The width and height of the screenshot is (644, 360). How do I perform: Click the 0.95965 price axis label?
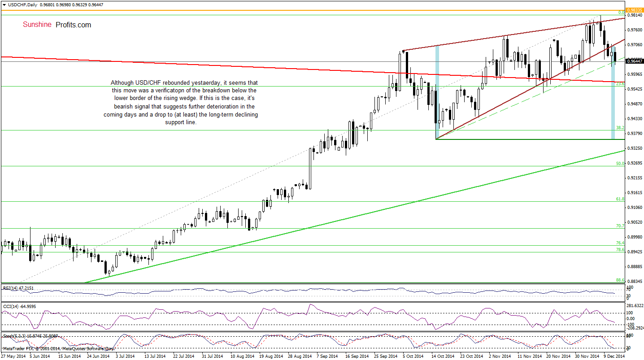[634, 74]
